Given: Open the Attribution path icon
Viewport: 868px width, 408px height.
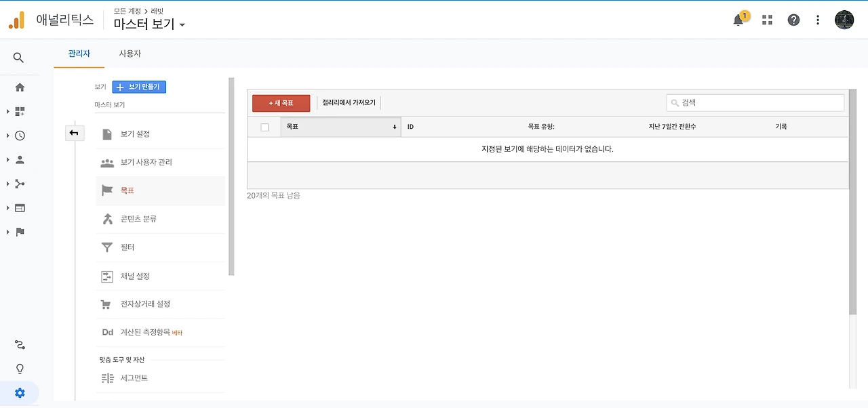Looking at the screenshot, I should (x=20, y=345).
